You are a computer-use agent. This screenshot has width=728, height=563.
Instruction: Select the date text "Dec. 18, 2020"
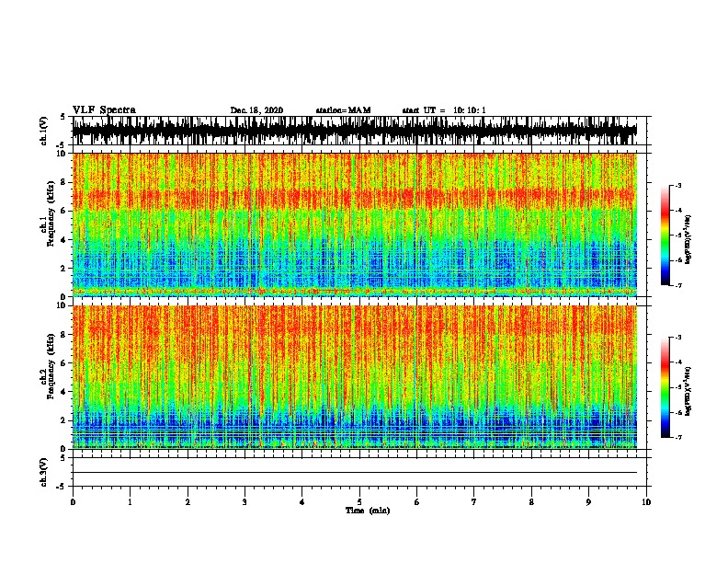coord(256,110)
